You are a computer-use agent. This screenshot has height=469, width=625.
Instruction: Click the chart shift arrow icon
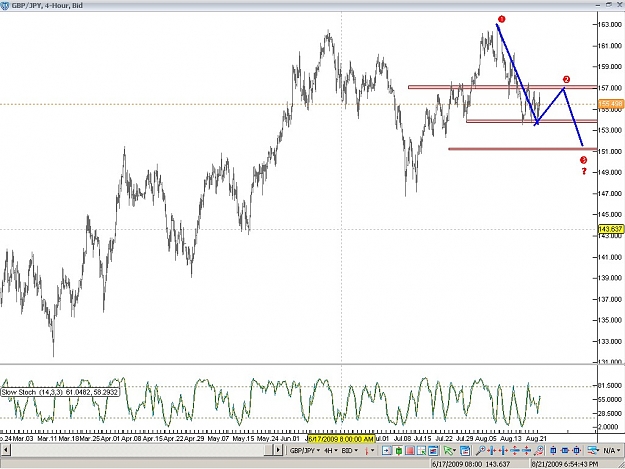[387, 450]
